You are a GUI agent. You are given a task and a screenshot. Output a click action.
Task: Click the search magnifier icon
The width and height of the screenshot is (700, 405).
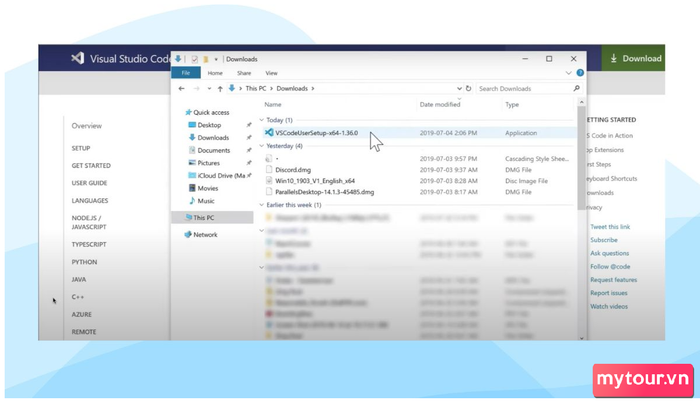click(x=576, y=88)
